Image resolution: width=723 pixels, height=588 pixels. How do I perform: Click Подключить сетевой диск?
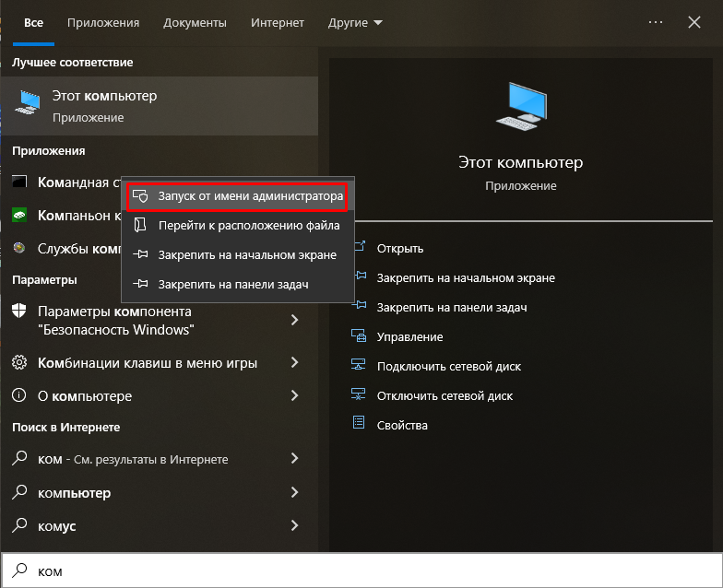pyautogui.click(x=449, y=367)
